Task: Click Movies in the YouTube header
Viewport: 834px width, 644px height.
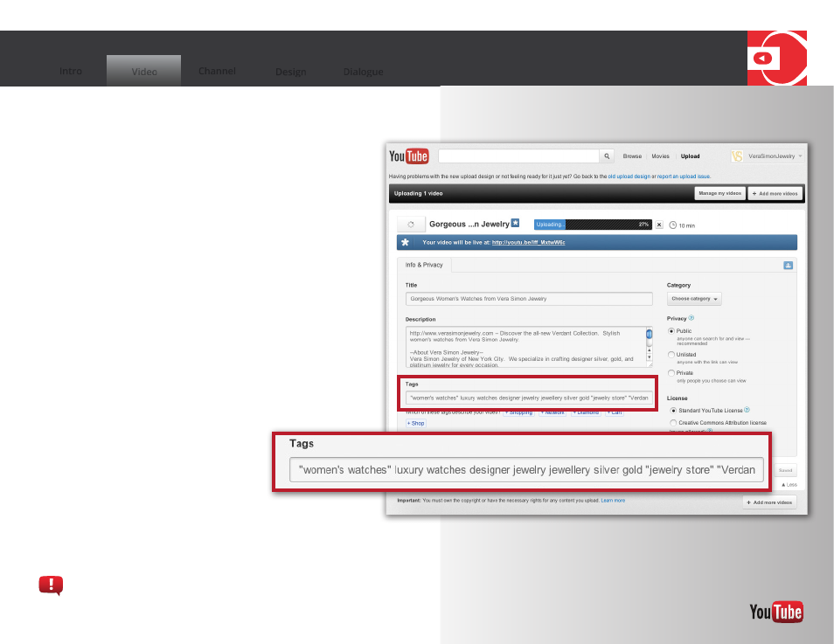Action: click(x=661, y=156)
